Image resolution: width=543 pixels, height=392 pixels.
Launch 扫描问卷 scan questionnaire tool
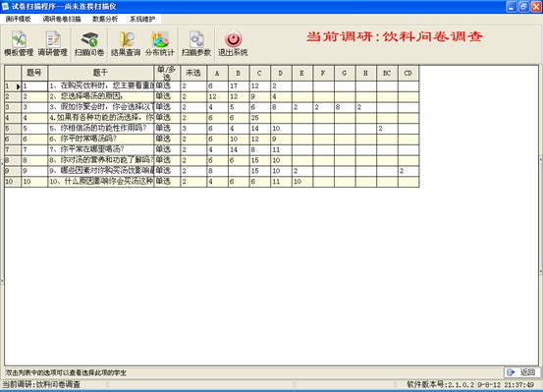point(89,44)
